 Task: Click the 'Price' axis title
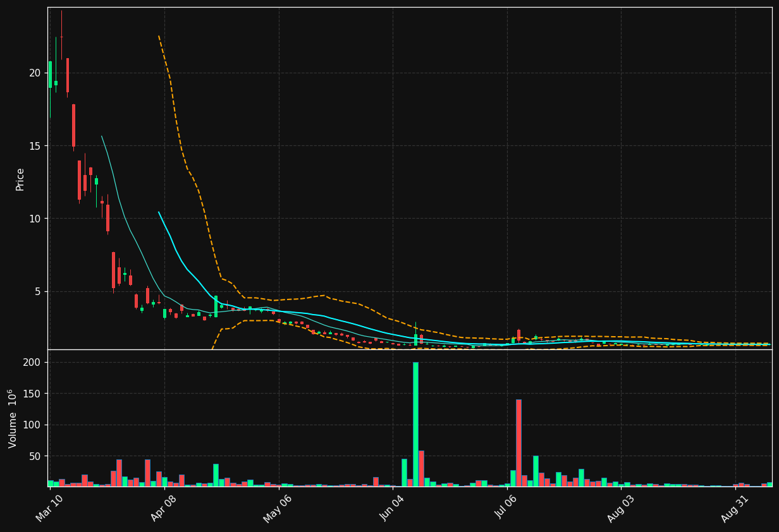20,179
